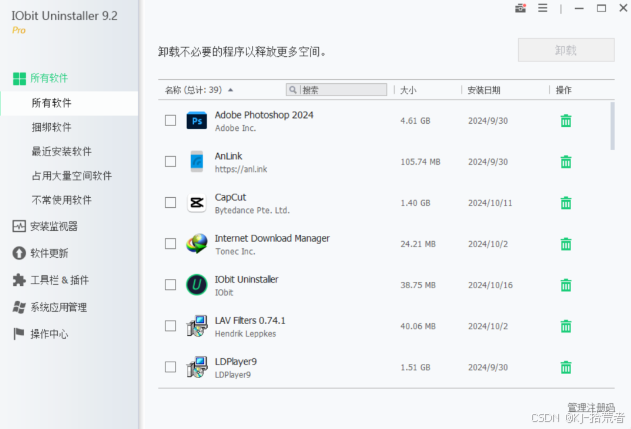
Task: Click the LAV Filters installer icon
Action: pos(197,326)
